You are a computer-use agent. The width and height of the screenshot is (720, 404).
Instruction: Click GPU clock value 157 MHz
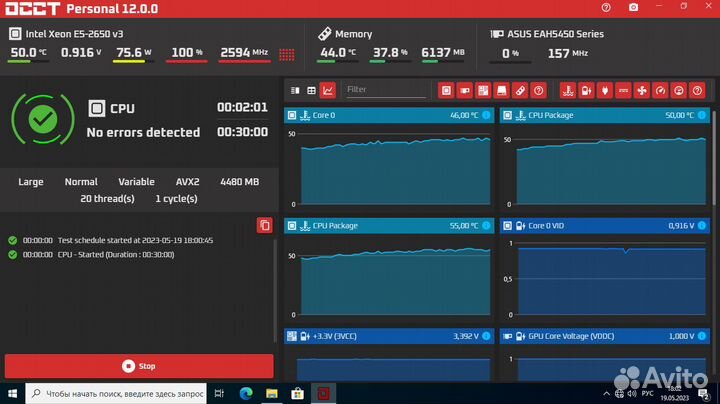point(568,53)
